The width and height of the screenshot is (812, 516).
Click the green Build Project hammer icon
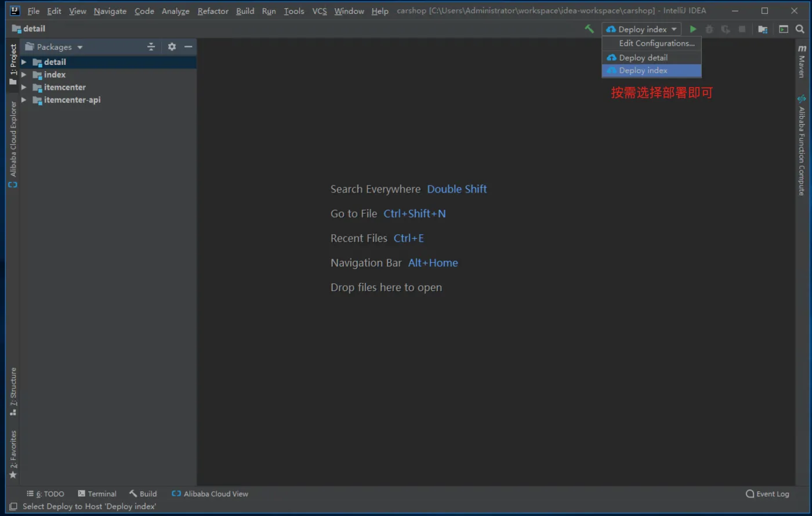589,29
